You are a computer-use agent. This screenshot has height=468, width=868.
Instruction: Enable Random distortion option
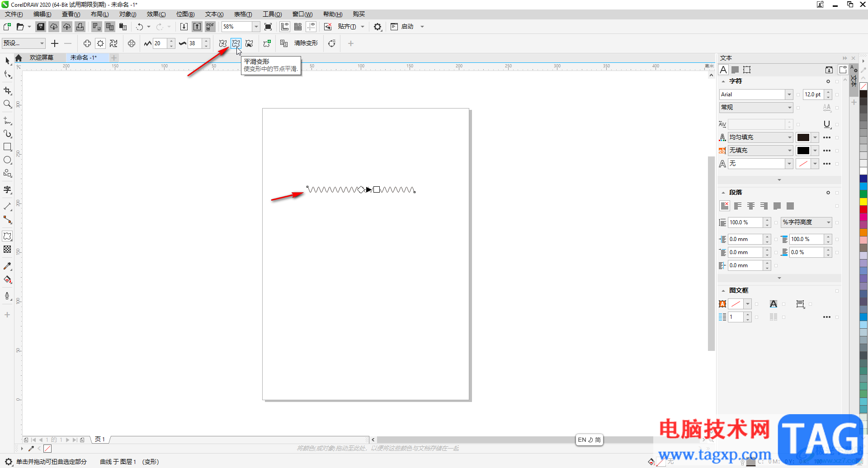click(223, 43)
